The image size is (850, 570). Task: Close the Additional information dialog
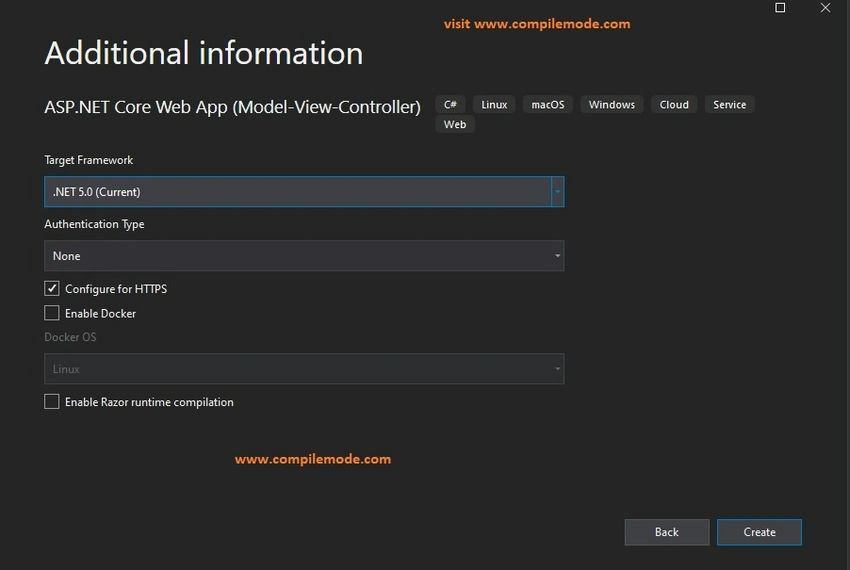[825, 8]
